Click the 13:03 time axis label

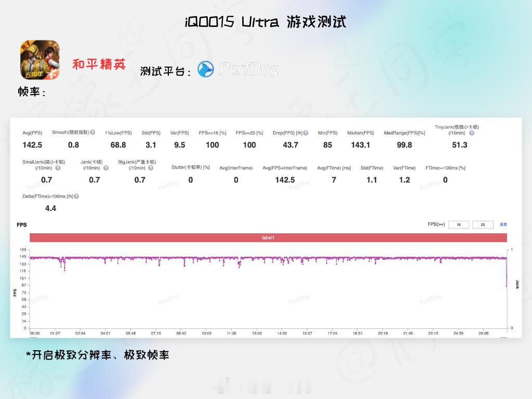257,333
